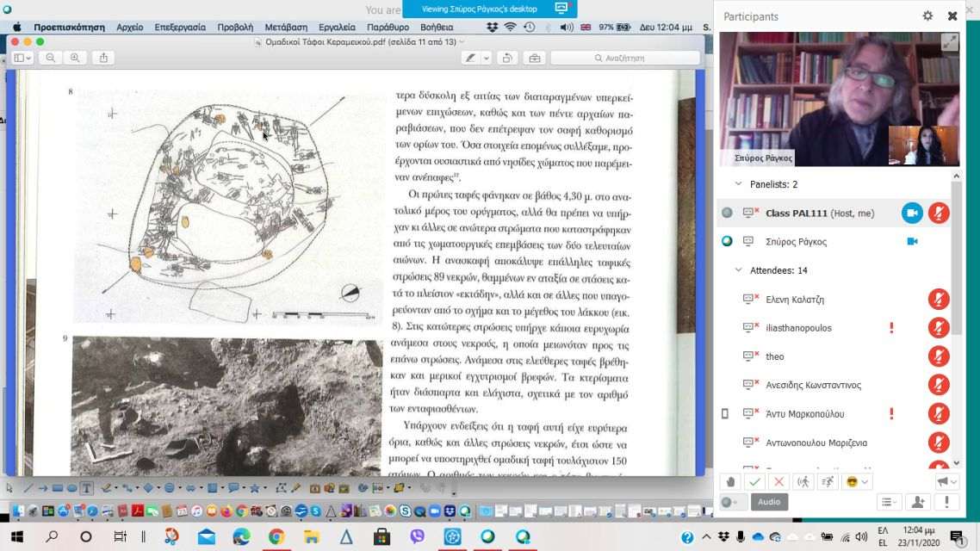Click the participants list scrollbar

[x=957, y=258]
